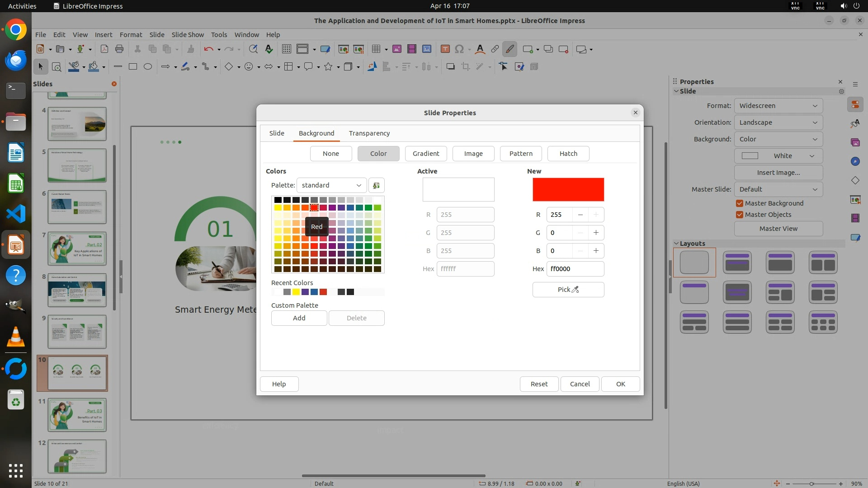868x488 pixels.
Task: Open the Orientation Landscape dropdown
Action: 778,122
